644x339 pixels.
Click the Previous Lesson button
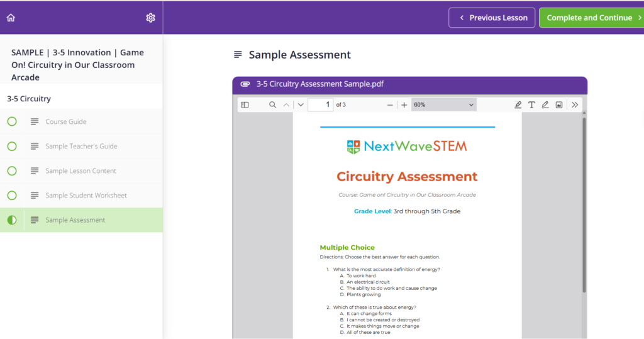[x=492, y=18]
